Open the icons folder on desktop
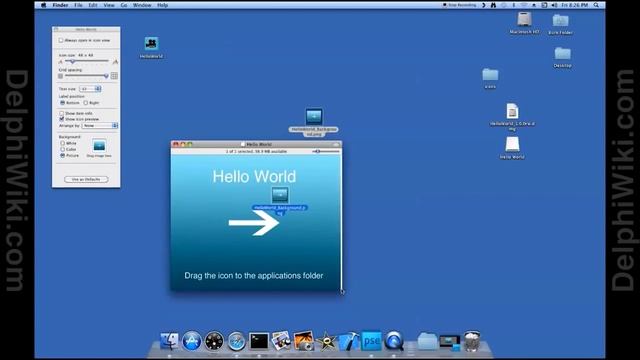 point(490,75)
